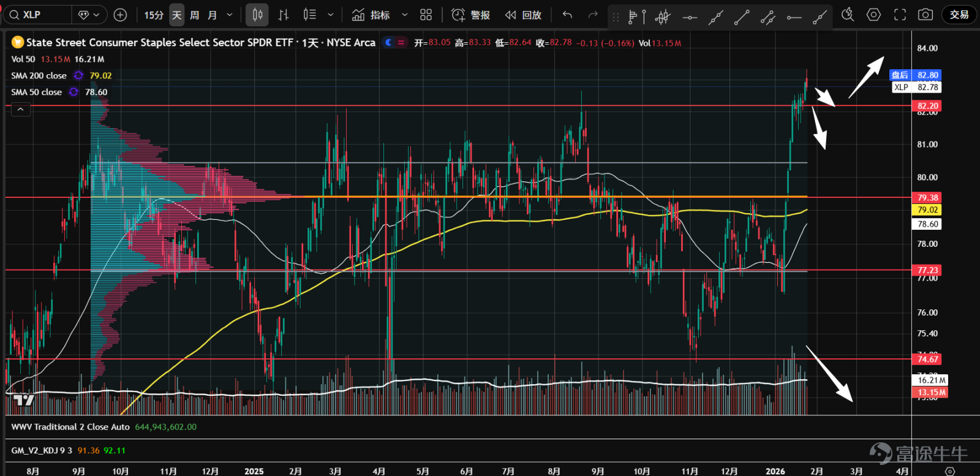The width and height of the screenshot is (980, 476).
Task: Select the 79.38 red horizontal line label
Action: point(927,198)
